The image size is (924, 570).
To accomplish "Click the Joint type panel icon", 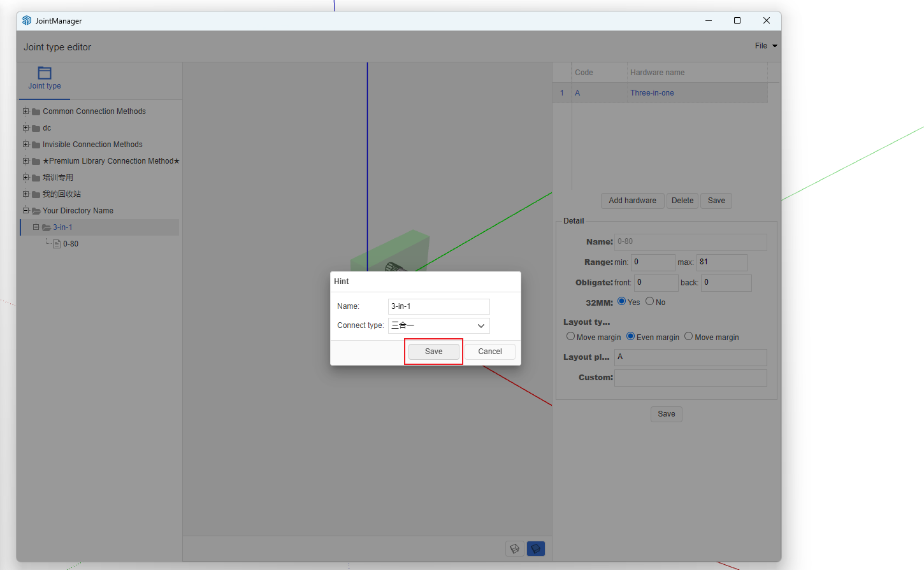I will (x=45, y=73).
